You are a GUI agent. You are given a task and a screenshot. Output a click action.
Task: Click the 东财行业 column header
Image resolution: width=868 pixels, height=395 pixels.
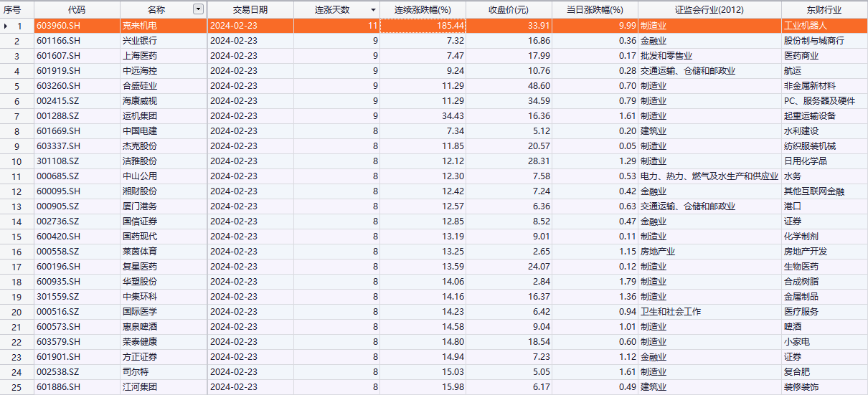(824, 10)
